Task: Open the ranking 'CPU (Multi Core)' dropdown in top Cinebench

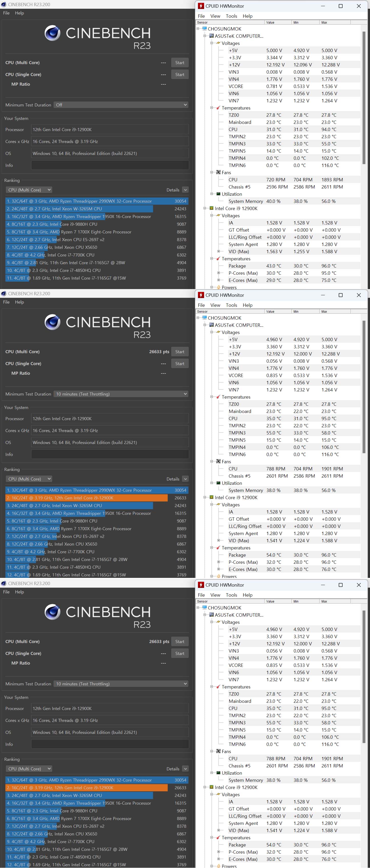Action: [x=29, y=190]
